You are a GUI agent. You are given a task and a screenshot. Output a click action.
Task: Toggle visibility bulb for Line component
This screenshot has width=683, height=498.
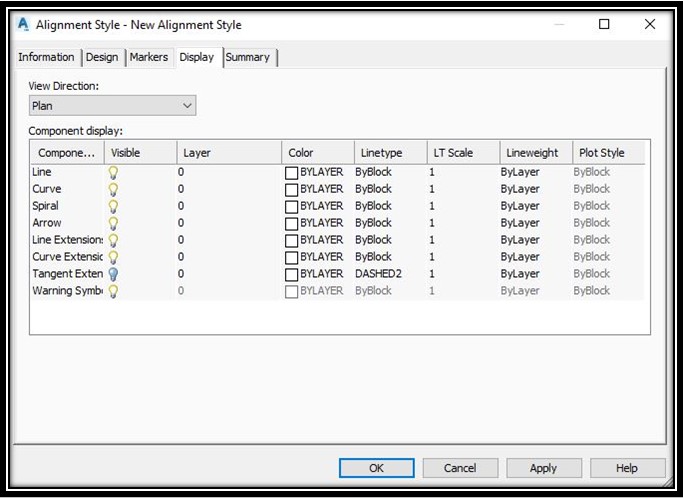point(113,173)
